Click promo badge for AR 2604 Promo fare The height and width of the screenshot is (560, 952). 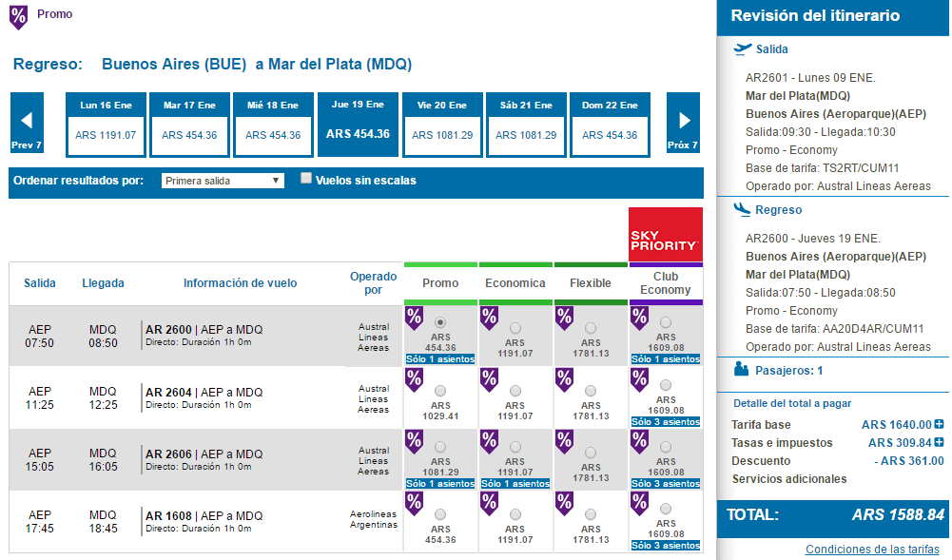[414, 380]
